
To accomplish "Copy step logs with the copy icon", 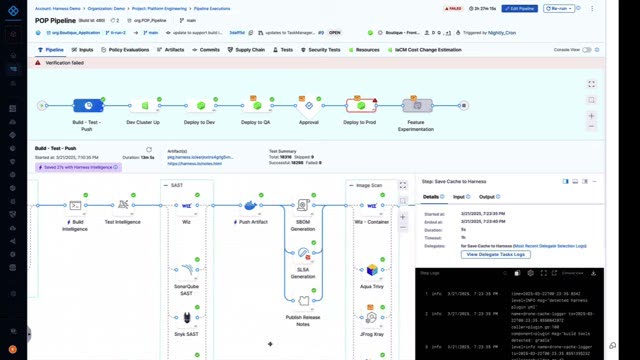I will (x=517, y=273).
